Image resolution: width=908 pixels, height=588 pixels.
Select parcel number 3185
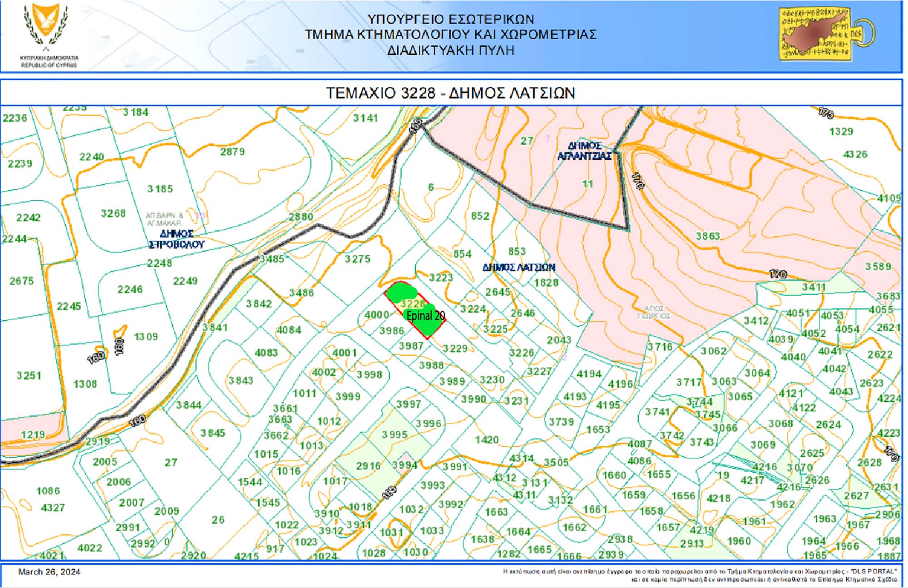160,188
